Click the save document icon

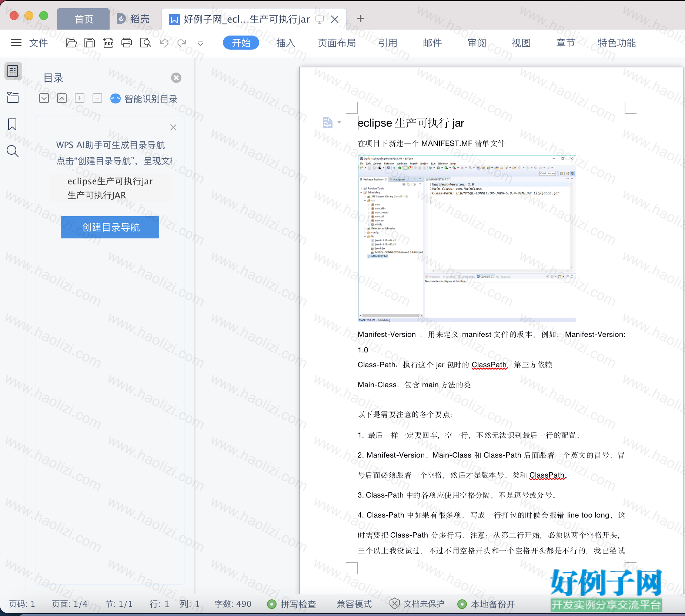[x=90, y=43]
